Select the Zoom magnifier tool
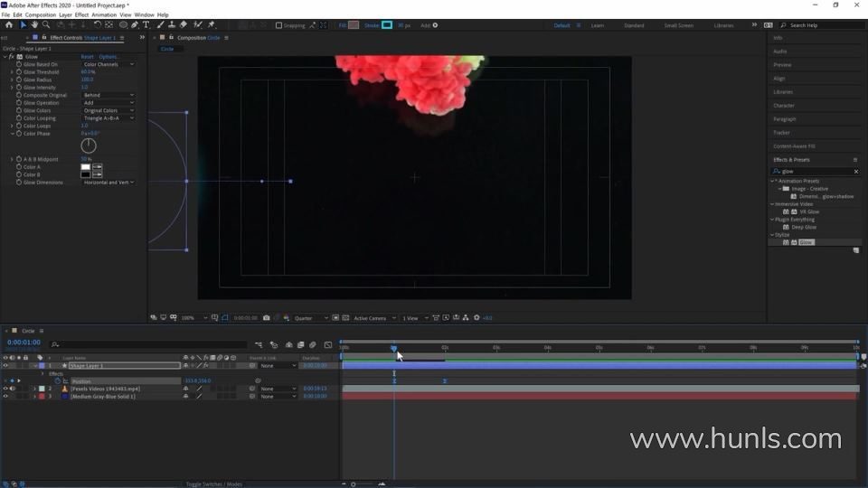 pyautogui.click(x=46, y=25)
